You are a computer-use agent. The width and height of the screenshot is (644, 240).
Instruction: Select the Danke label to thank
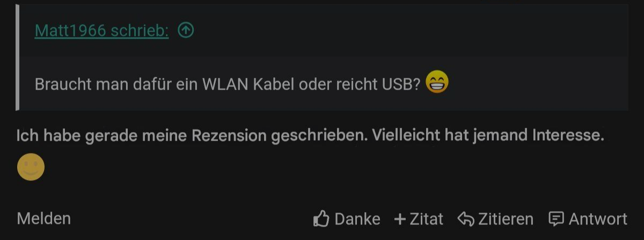(x=357, y=219)
